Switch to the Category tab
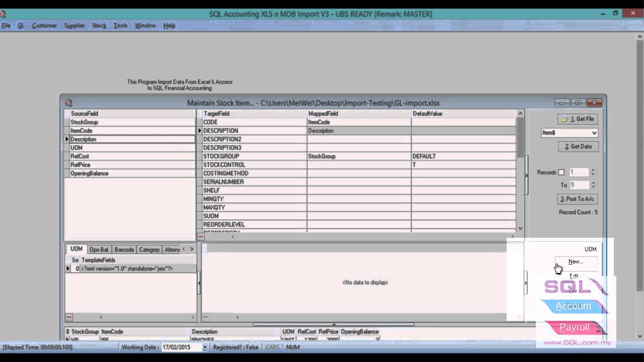 [149, 250]
